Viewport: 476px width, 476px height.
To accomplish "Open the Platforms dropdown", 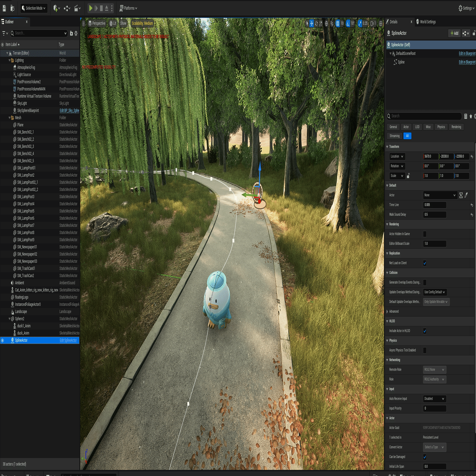I will point(128,8).
